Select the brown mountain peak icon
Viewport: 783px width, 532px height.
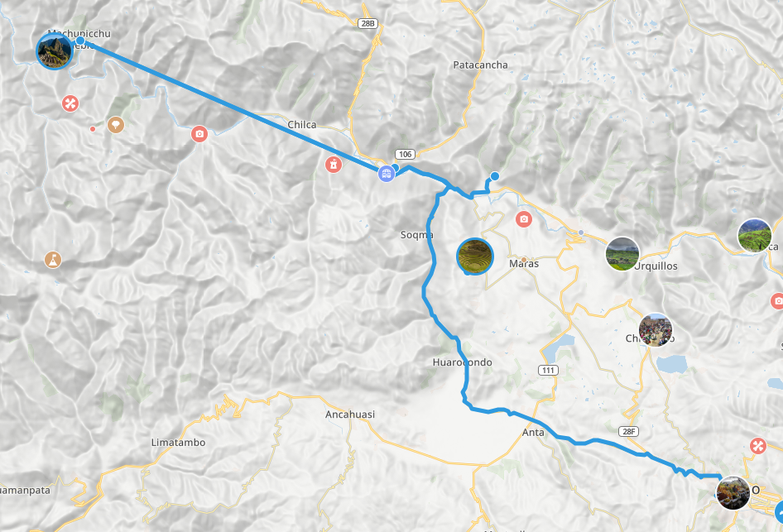(53, 260)
